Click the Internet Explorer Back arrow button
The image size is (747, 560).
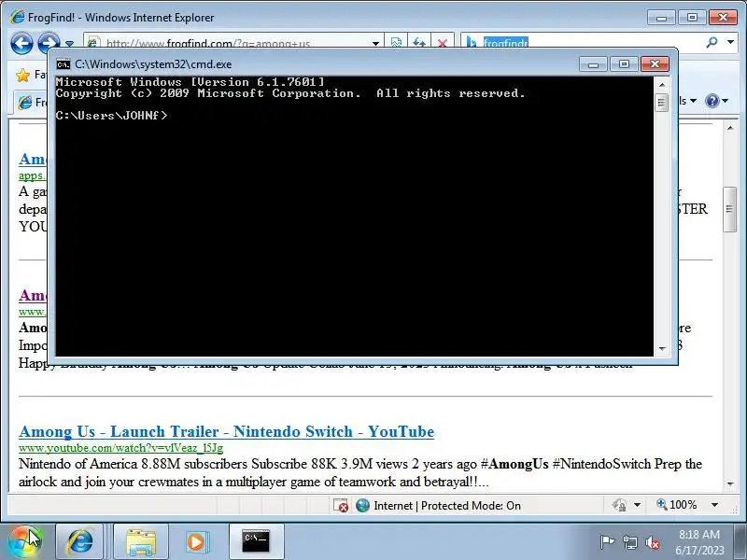point(21,43)
